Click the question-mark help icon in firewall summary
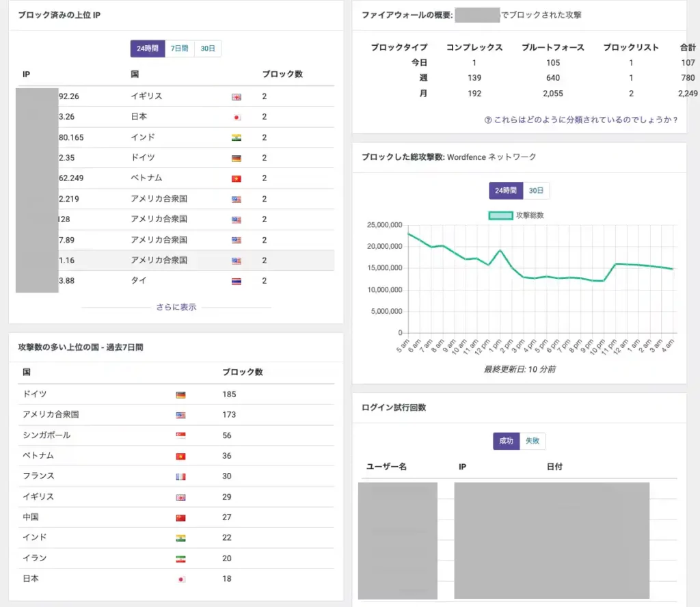This screenshot has height=607, width=700. coord(488,120)
